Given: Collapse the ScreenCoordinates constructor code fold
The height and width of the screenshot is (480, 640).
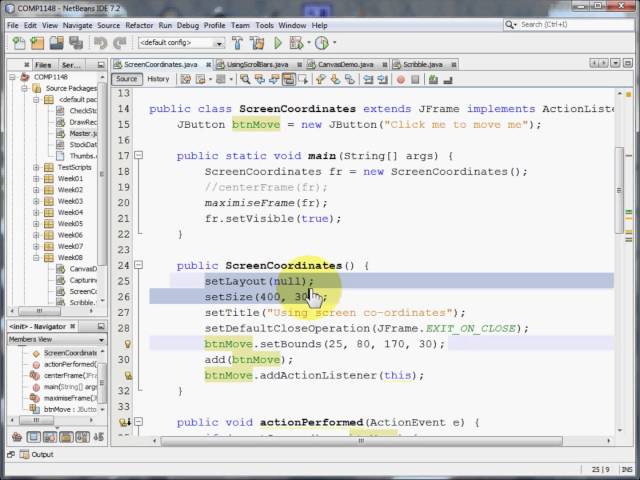Looking at the screenshot, I should (139, 265).
